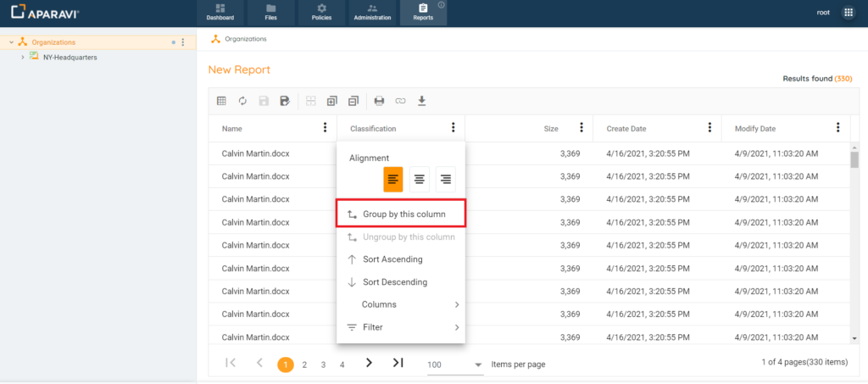Viewport: 868px width, 384px height.
Task: Open the Dashboard tab
Action: coord(220,13)
